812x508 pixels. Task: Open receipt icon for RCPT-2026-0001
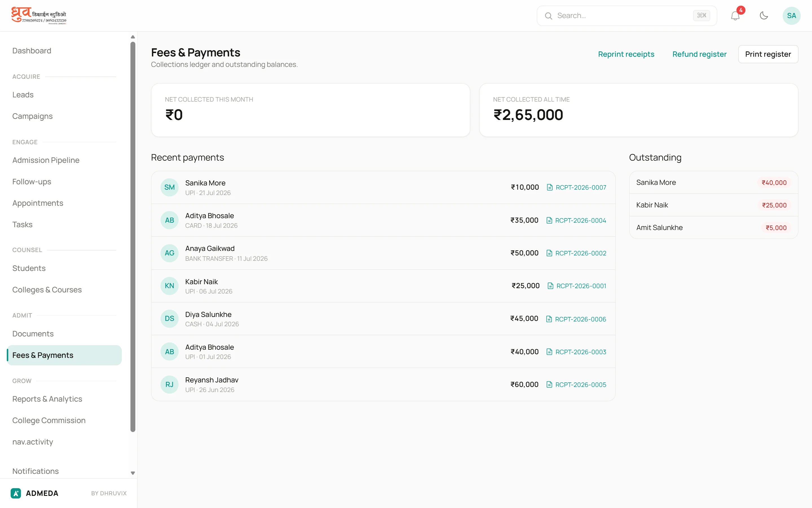tap(550, 286)
